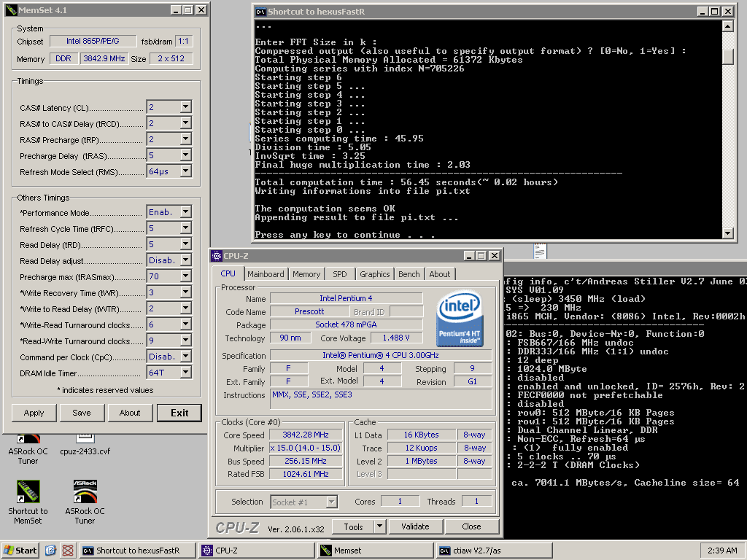Open About in MemSet
The image size is (747, 560).
coord(130,413)
